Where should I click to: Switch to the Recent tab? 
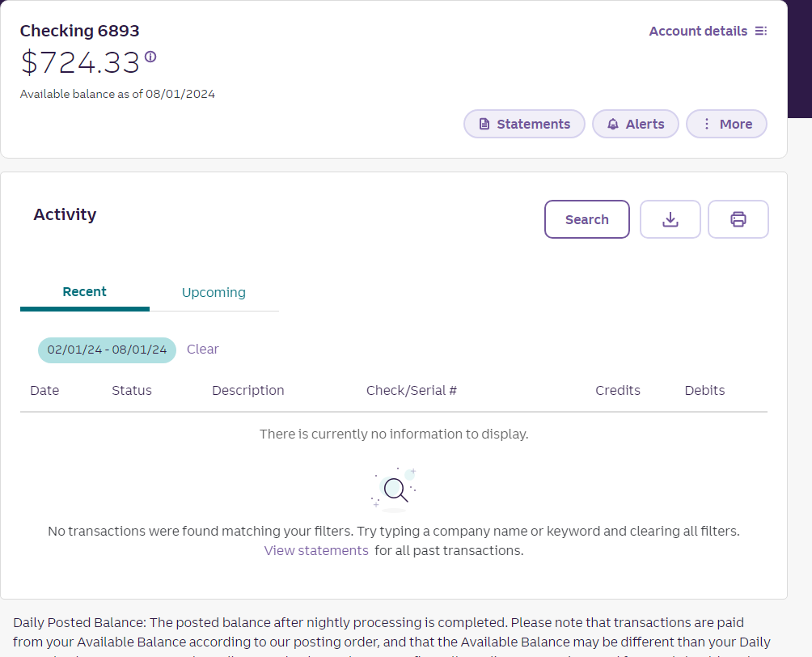[84, 292]
